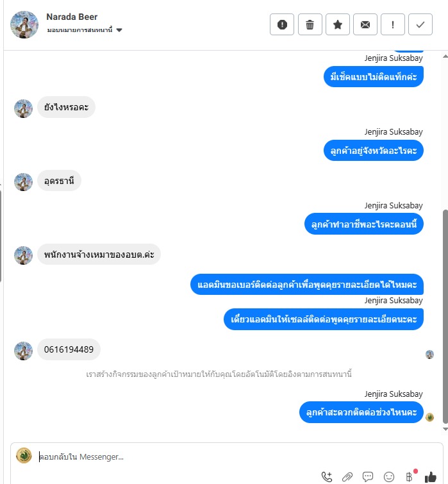Star this conversation as follow-up
448x484 pixels.
coord(338,24)
